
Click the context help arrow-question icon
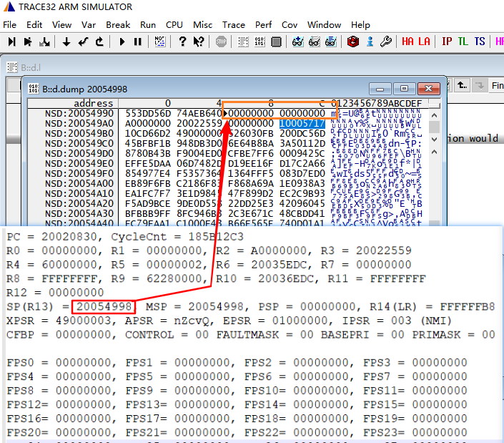tap(199, 42)
